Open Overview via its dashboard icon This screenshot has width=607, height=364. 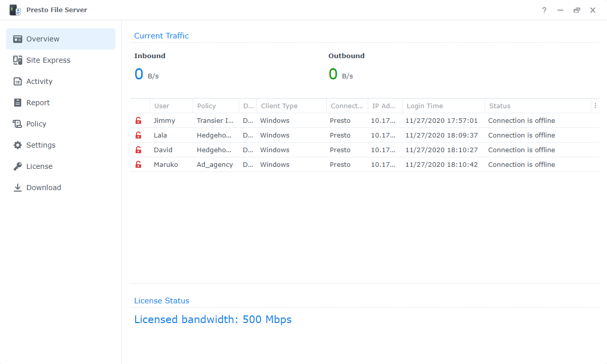click(x=17, y=38)
